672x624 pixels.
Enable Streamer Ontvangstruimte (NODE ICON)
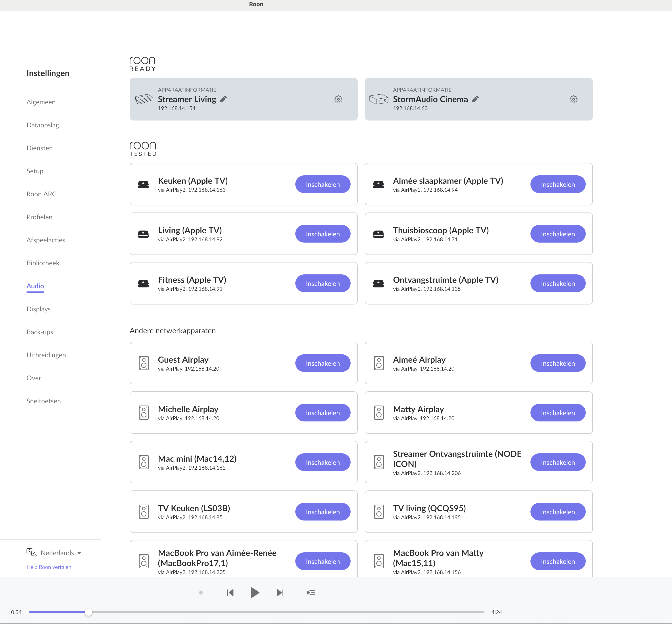558,462
